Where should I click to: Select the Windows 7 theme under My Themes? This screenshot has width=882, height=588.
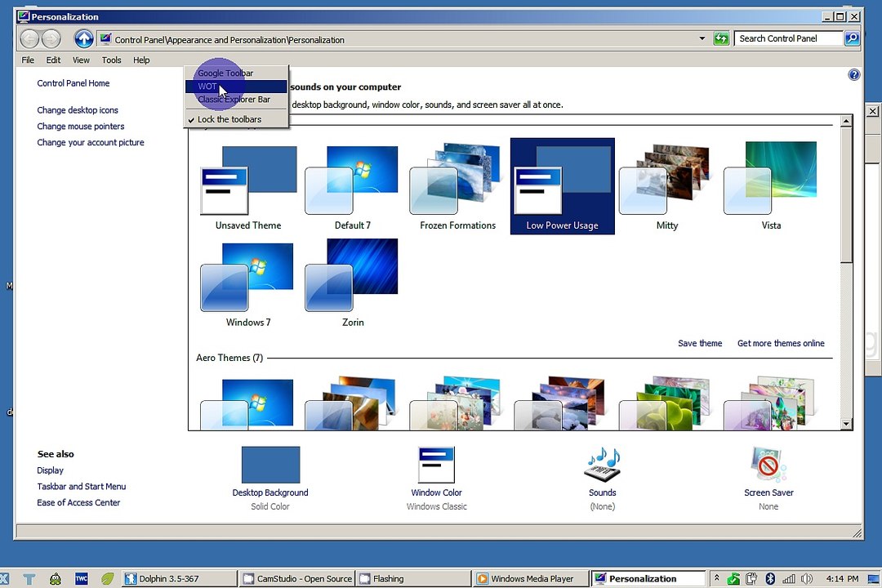coord(248,284)
